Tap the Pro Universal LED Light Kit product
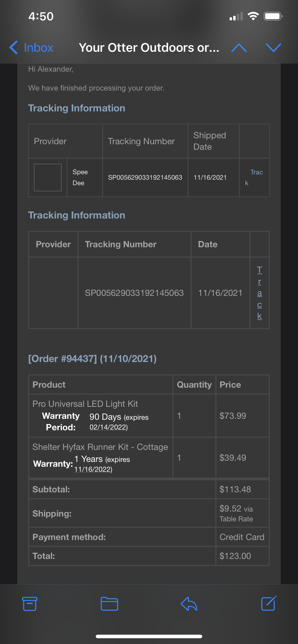 [x=85, y=404]
